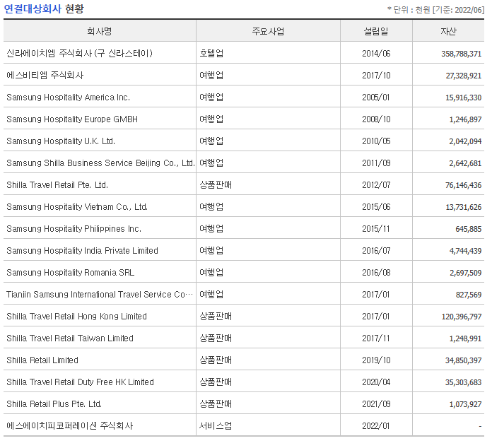The image size is (492, 448).
Task: Select asset value 76,146,436
Action: 464,185
